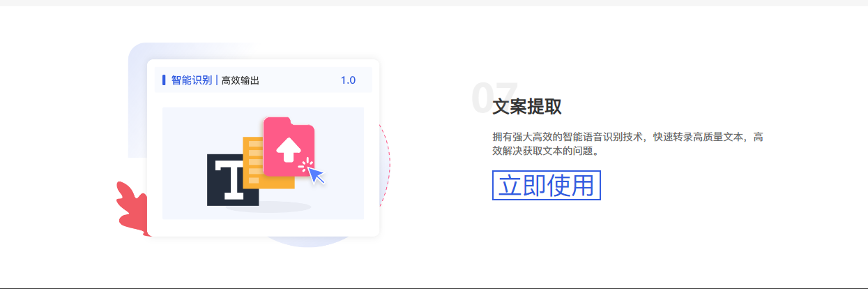Open the illustration card thumbnail
The image size is (868, 289).
pos(263,163)
